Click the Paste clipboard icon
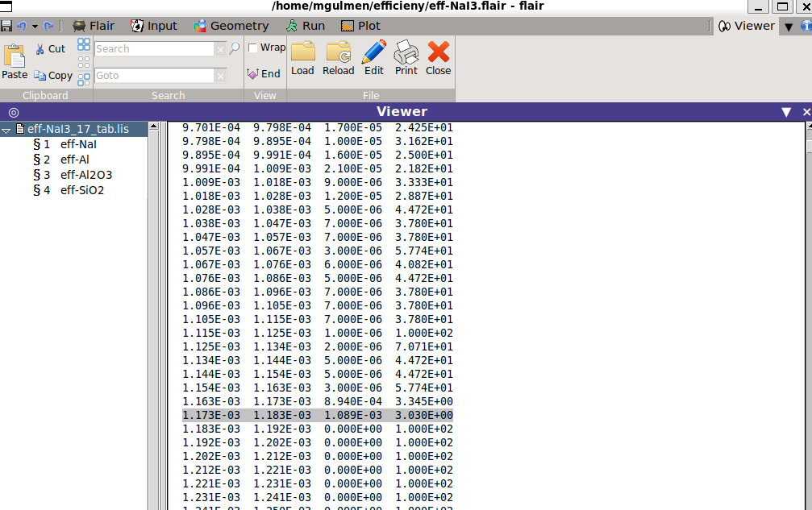The image size is (812, 510). (x=15, y=56)
